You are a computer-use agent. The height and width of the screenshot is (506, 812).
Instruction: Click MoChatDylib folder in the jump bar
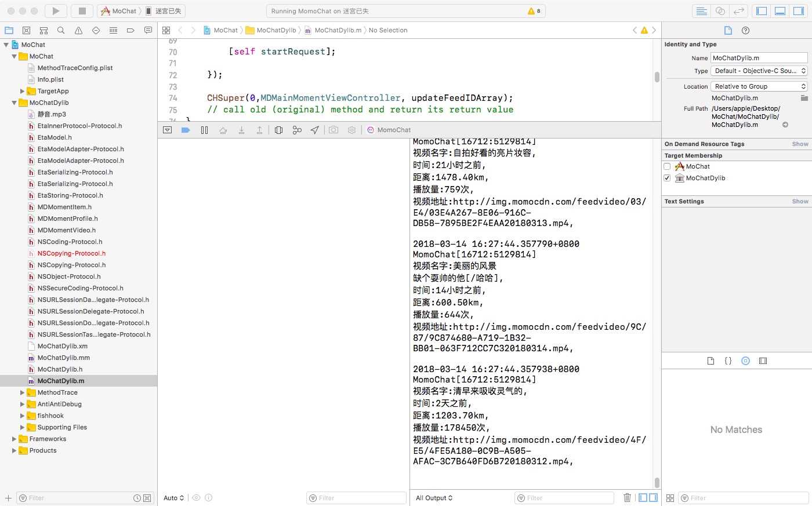click(271, 30)
